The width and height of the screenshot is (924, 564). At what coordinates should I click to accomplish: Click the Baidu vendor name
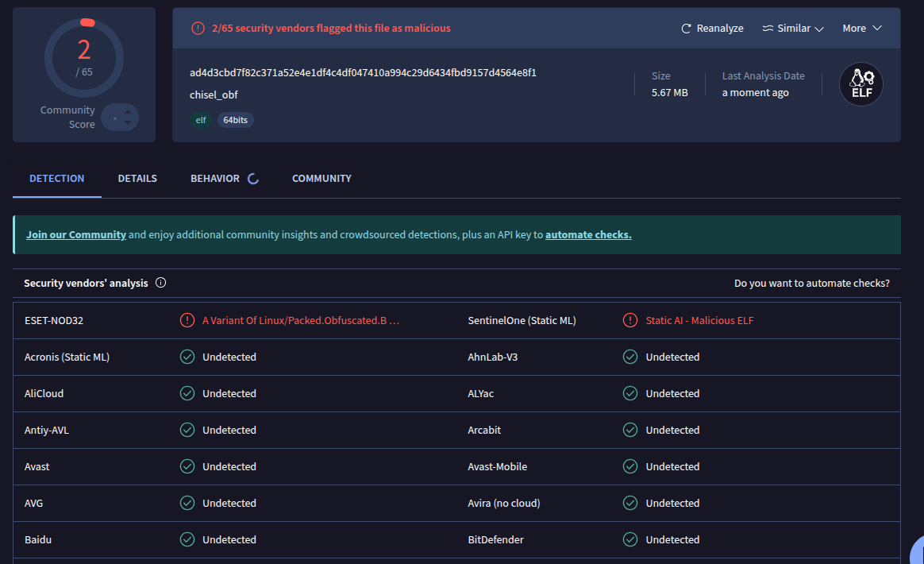(x=38, y=540)
